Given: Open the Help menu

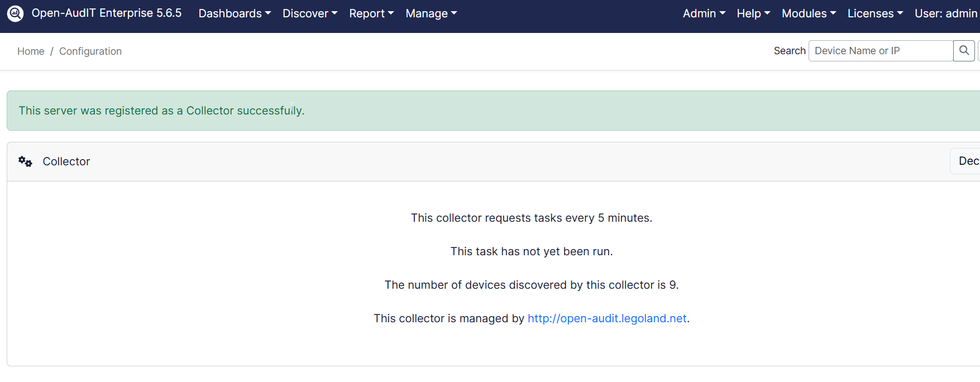Looking at the screenshot, I should (x=753, y=13).
